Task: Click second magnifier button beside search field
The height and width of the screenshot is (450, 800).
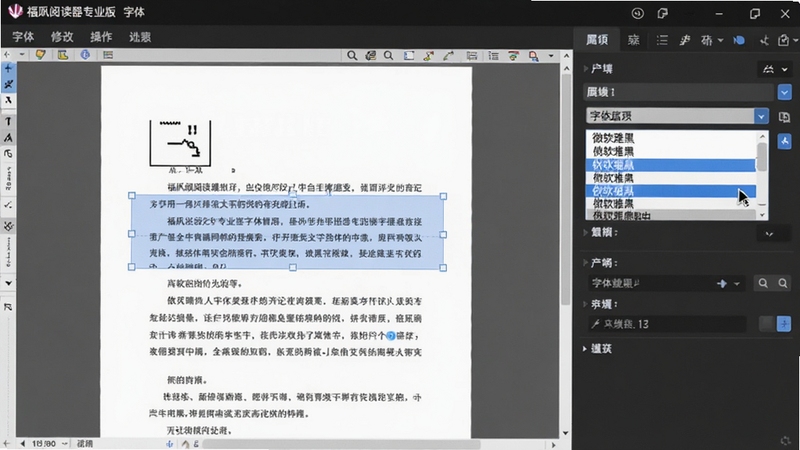Action: click(x=783, y=283)
